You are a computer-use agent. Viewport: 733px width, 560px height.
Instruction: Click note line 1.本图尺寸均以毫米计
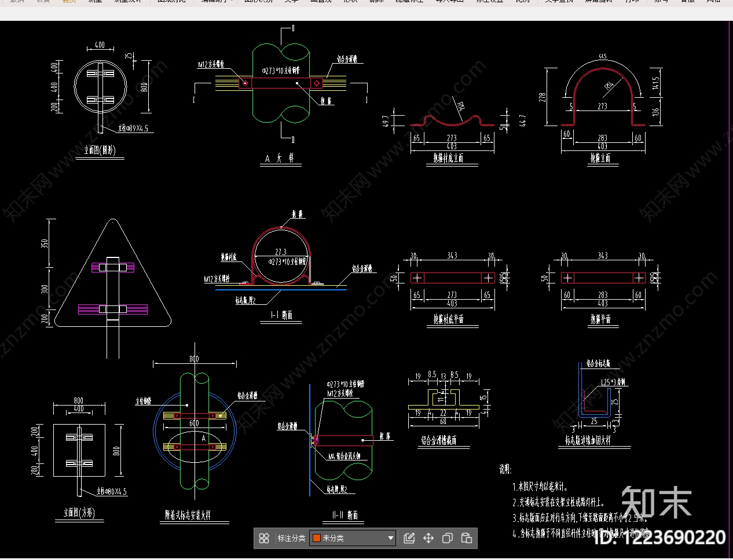(540, 487)
